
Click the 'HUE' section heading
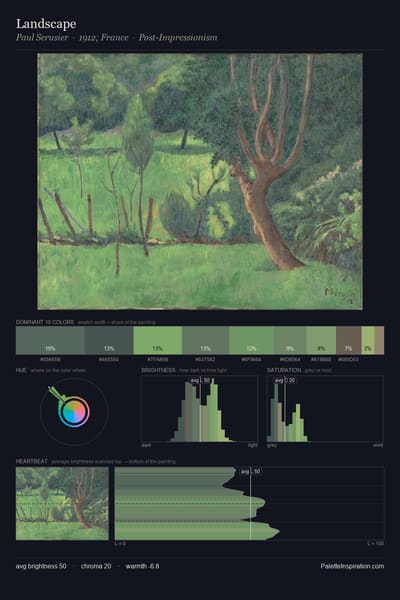coord(21,370)
